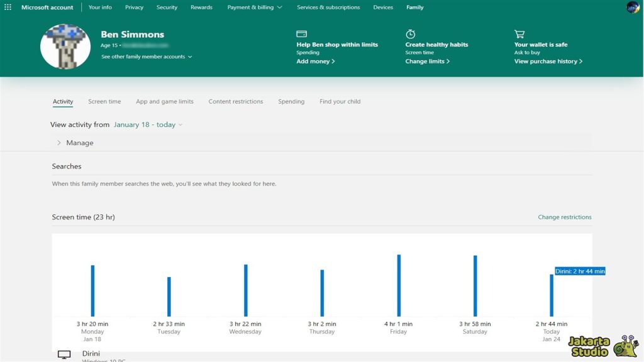Click the Add money link
Viewport: 644px width, 362px height.
pos(315,62)
